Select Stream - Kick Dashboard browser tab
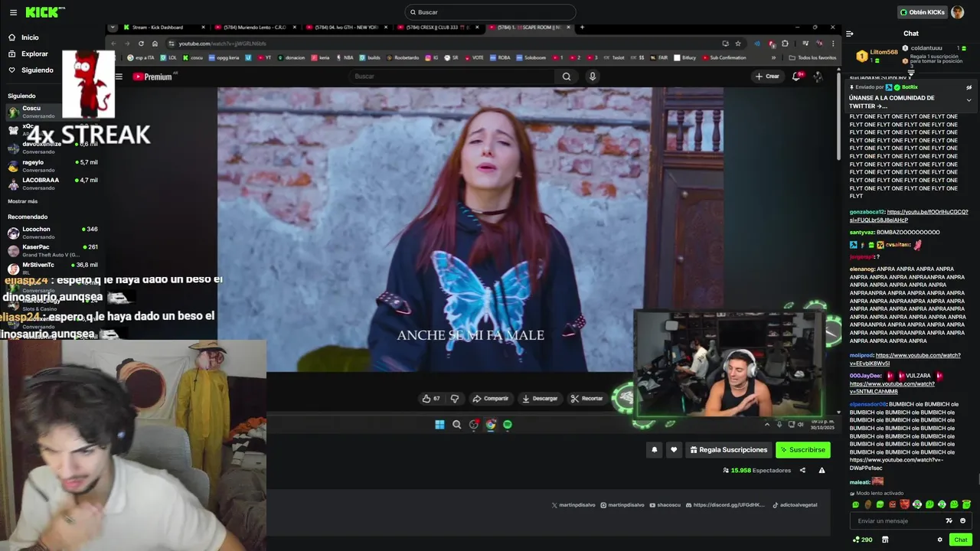The image size is (980, 551). 163,28
